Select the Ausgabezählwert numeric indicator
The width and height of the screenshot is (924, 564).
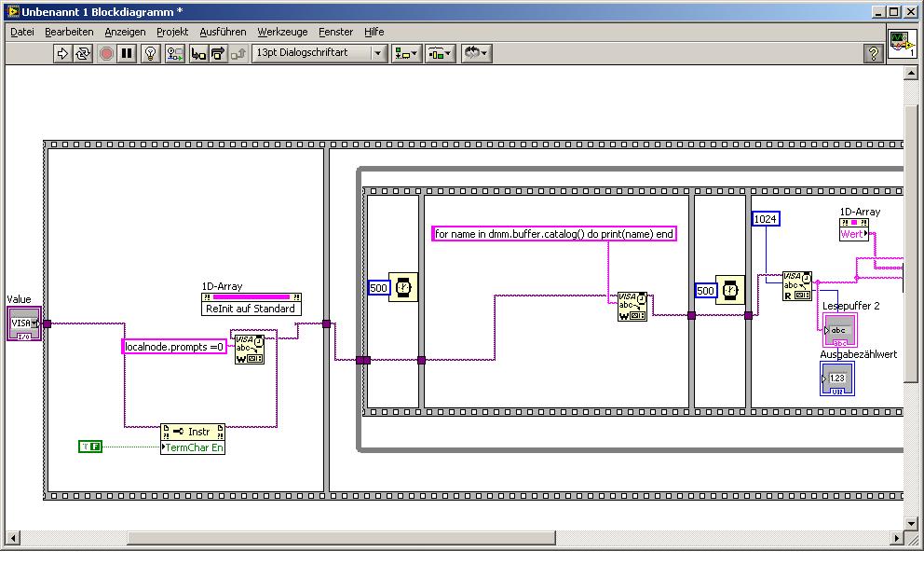click(836, 378)
